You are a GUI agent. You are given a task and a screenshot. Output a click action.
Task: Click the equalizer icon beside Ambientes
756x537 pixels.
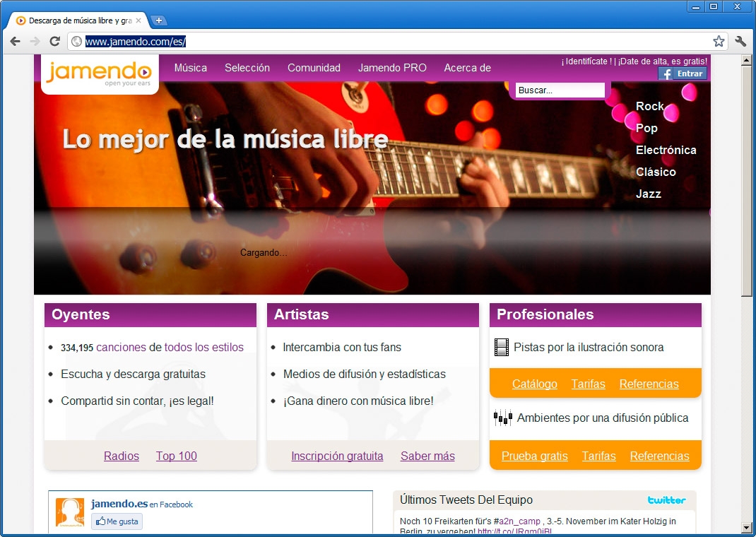503,418
